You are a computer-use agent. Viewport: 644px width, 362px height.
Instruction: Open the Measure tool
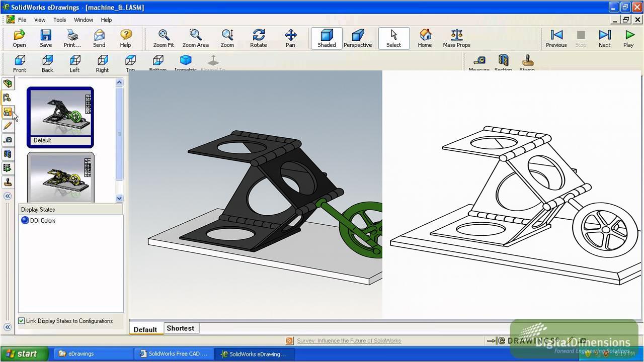tap(478, 63)
